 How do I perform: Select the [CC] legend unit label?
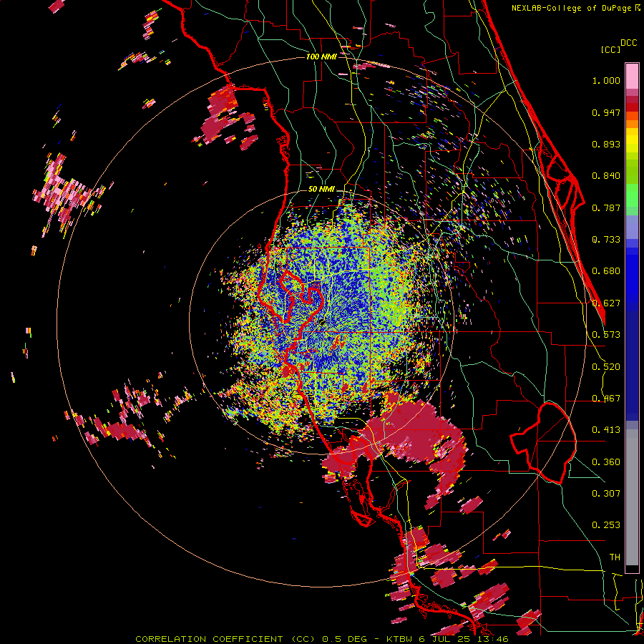[610, 49]
